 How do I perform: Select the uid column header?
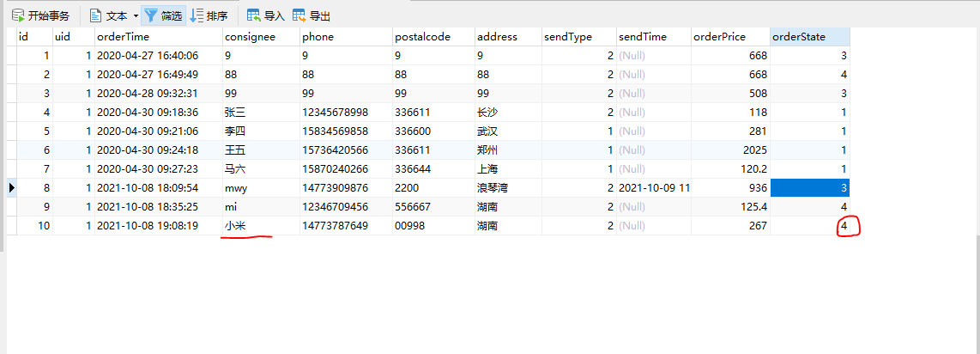[x=74, y=37]
